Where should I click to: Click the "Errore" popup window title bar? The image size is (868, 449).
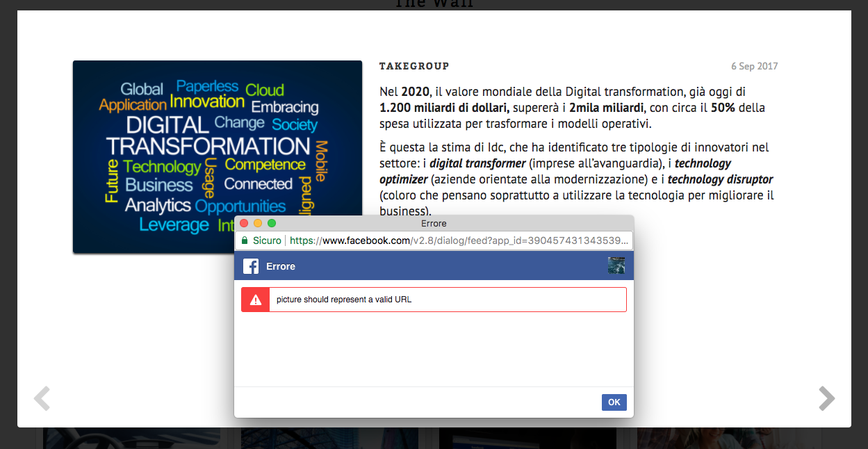(434, 223)
